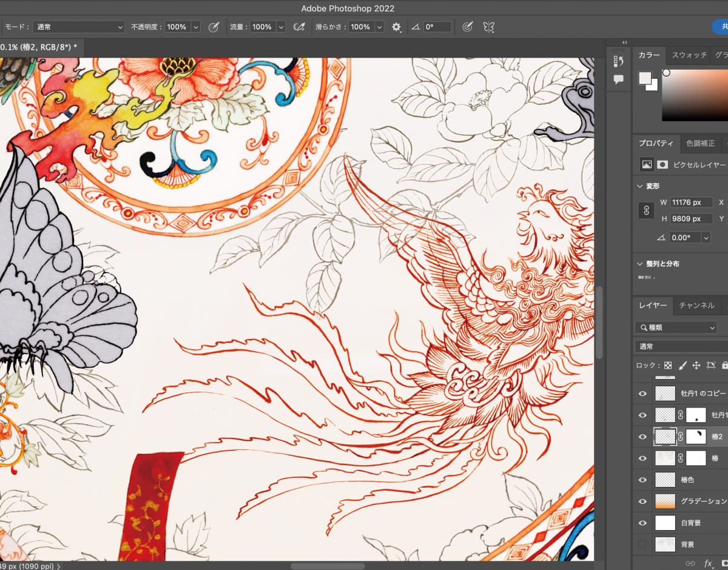Viewport: 728px width, 570px height.
Task: Click the W width field
Action: [x=691, y=203]
